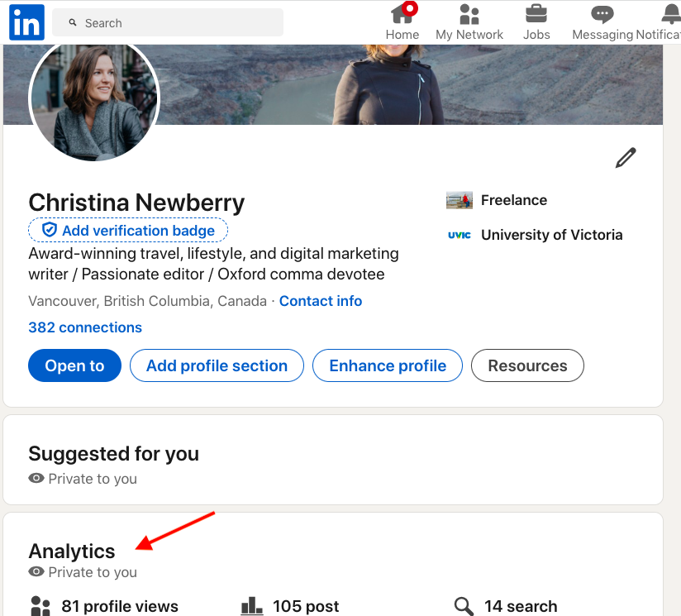Click Add verification badge
This screenshot has width=681, height=616.
127,231
